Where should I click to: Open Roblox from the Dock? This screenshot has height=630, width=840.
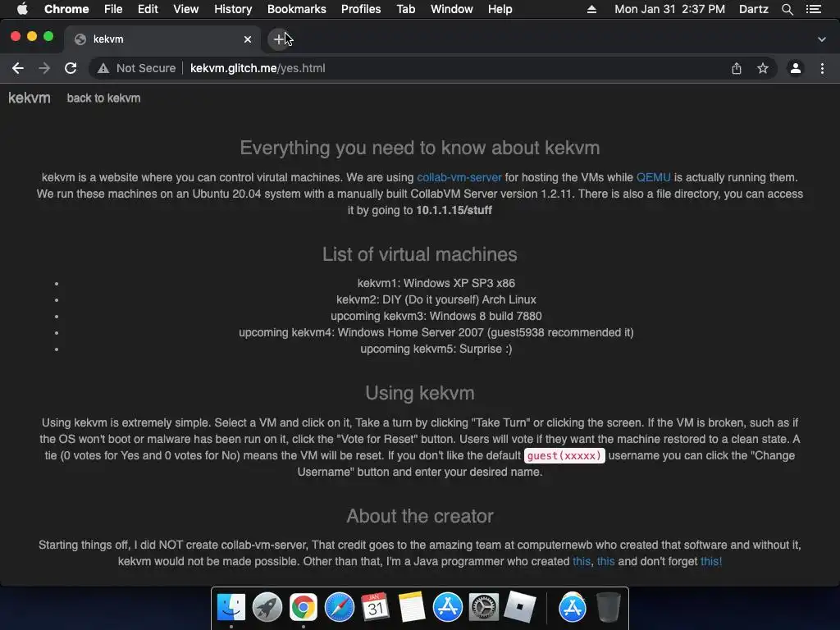point(519,608)
